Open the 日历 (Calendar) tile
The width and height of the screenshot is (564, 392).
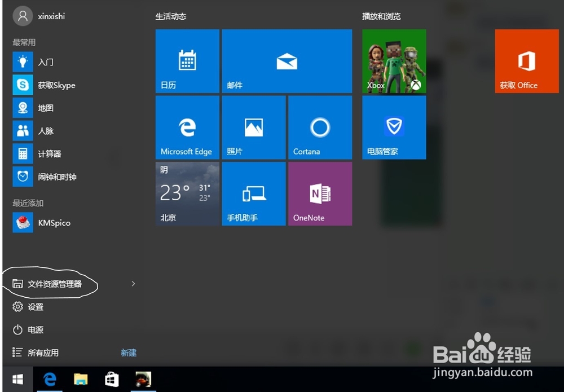point(187,61)
